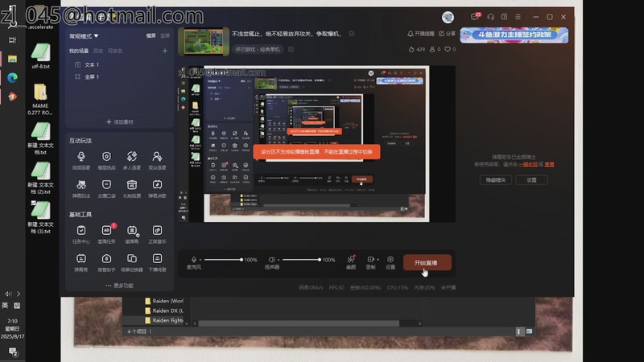Screen dimensions: 644x362
Task: Open the MAME 0.277 ROM desktop folder
Action: 40,98
